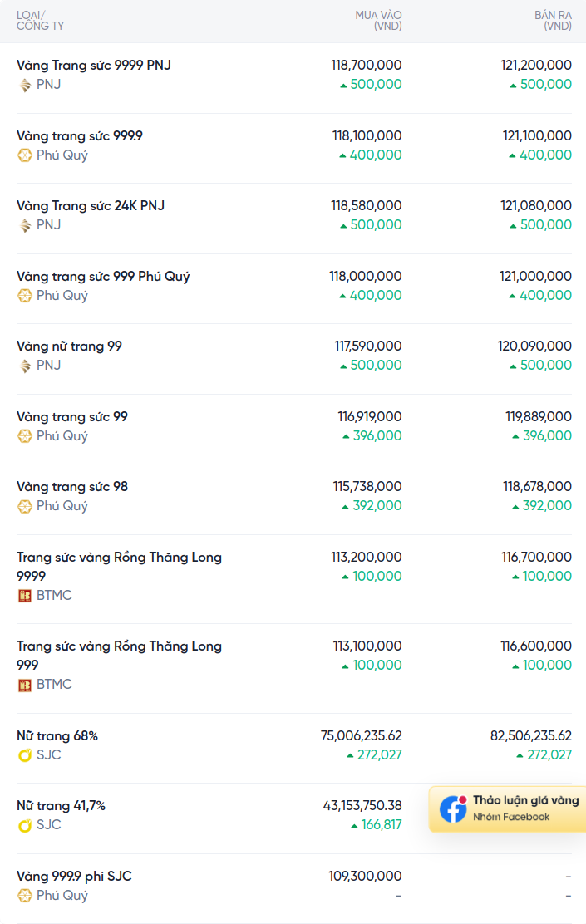Click Phú Quý logo under Vàng trang sức 999.9
Image resolution: width=586 pixels, height=924 pixels.
25,155
